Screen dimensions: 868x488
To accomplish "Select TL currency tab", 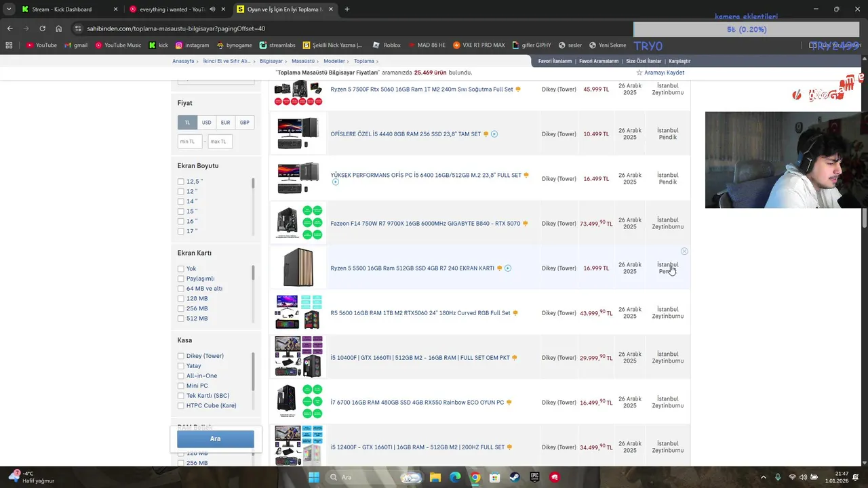I will pos(187,123).
